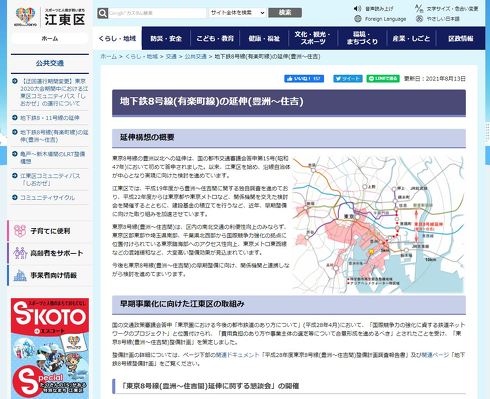Click the 文字サイズ・色合い変更 text-size icon

(x=419, y=8)
